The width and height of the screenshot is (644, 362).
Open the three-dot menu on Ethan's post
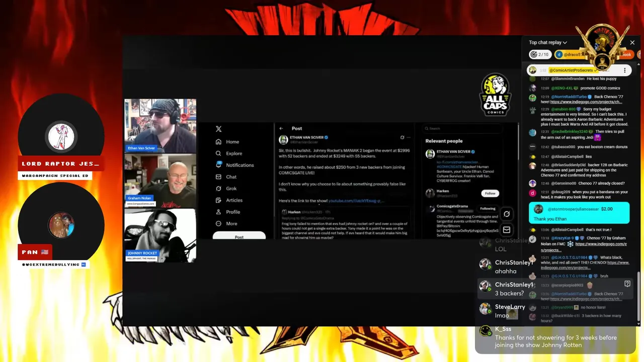(x=409, y=137)
